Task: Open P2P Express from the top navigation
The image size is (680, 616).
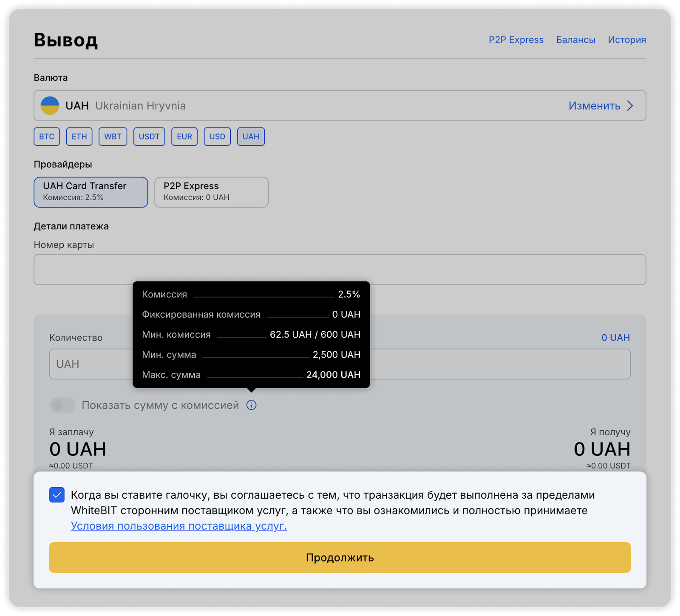Action: tap(516, 40)
